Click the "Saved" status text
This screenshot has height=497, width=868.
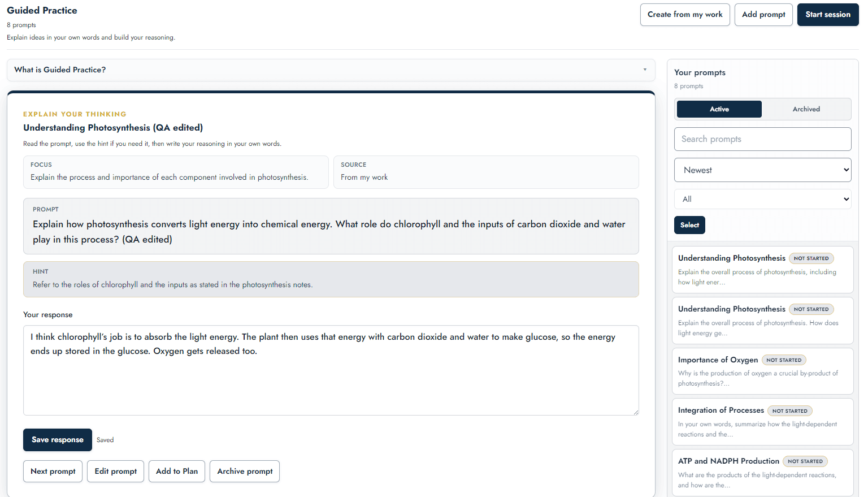(x=105, y=440)
